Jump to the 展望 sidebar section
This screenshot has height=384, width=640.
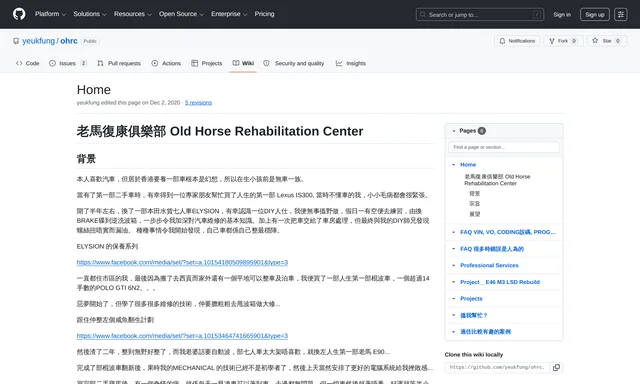point(474,214)
